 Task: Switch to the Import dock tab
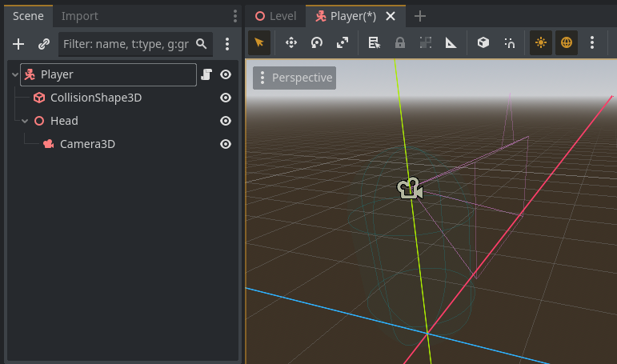(79, 16)
